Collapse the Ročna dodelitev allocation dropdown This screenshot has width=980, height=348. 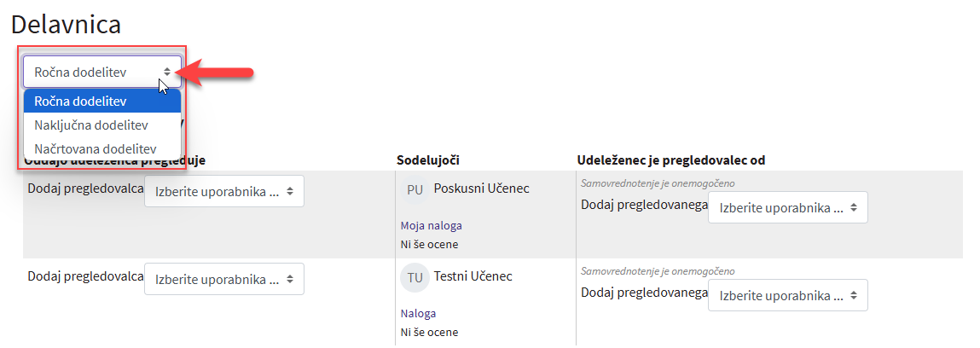pyautogui.click(x=102, y=72)
